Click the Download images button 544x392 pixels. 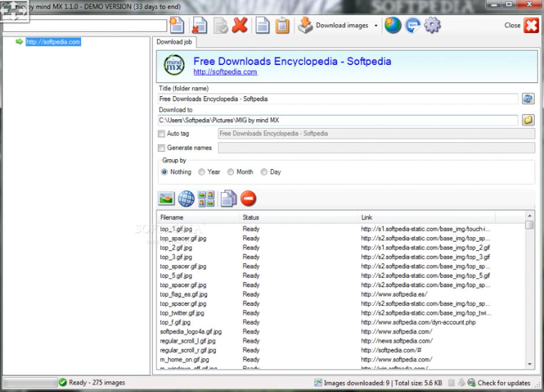[x=333, y=25]
